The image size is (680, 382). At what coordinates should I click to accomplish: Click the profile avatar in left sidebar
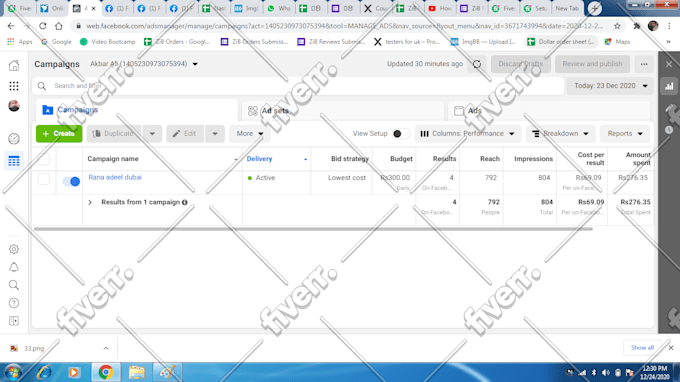point(14,106)
